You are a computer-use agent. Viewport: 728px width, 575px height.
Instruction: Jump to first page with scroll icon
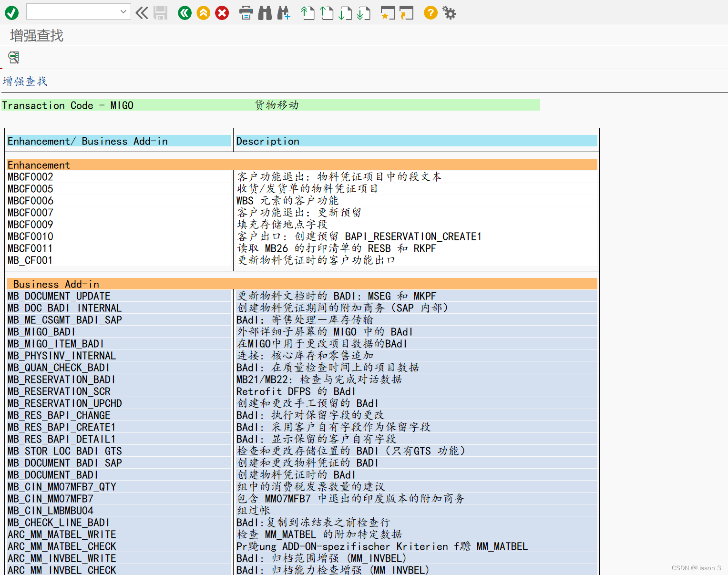click(308, 13)
